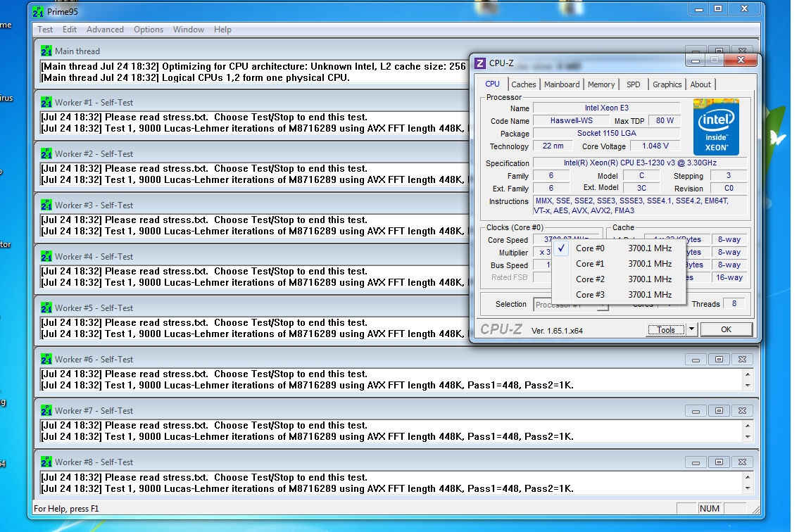The image size is (811, 532).
Task: Open the Test menu in Prime95
Action: [x=45, y=30]
